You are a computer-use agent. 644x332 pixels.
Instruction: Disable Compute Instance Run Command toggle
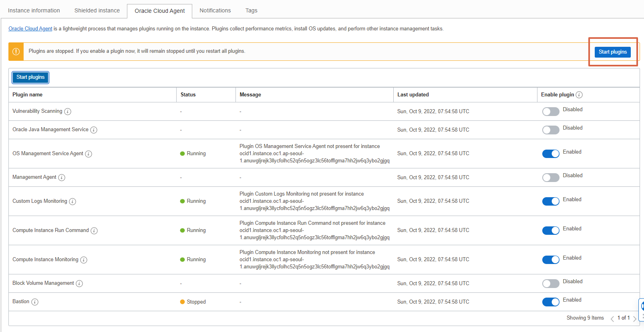tap(551, 231)
